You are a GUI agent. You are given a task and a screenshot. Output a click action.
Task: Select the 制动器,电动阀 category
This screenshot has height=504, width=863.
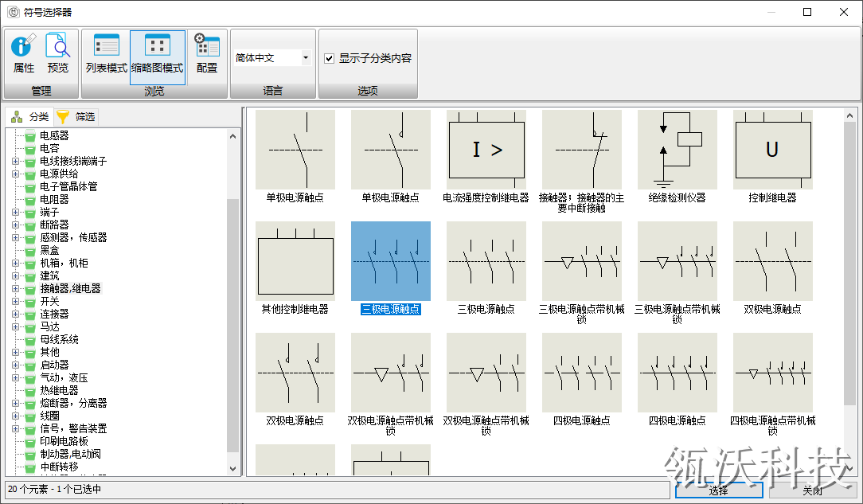point(70,454)
